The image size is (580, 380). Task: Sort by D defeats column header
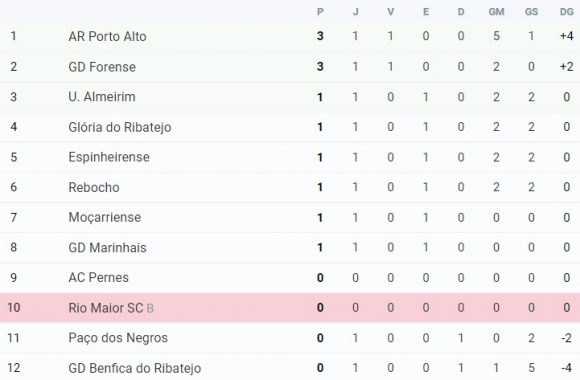(461, 12)
